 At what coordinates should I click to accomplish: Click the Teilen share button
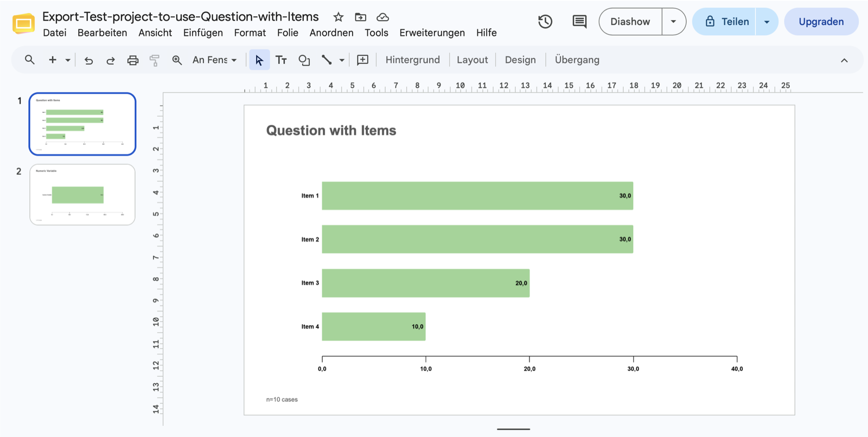coord(724,22)
